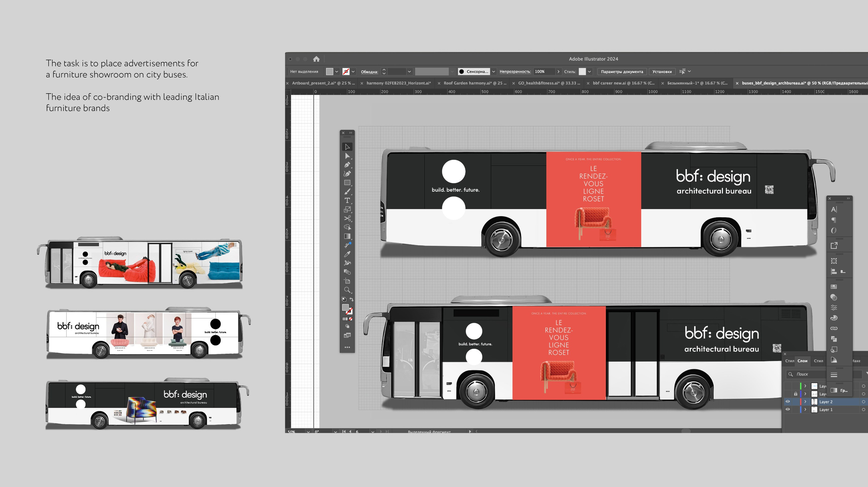Switch to Roof Garden harmony.ai tab
The width and height of the screenshot is (868, 487).
[474, 83]
